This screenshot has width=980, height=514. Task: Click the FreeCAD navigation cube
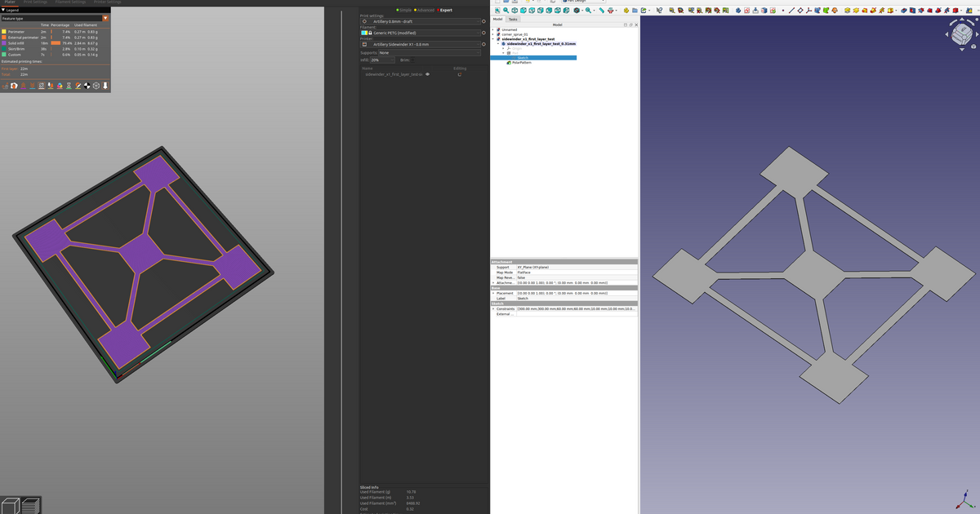click(x=960, y=33)
